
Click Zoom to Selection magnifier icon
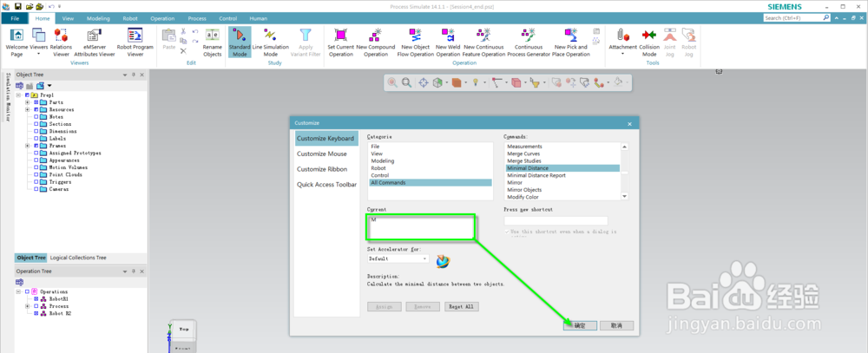392,82
